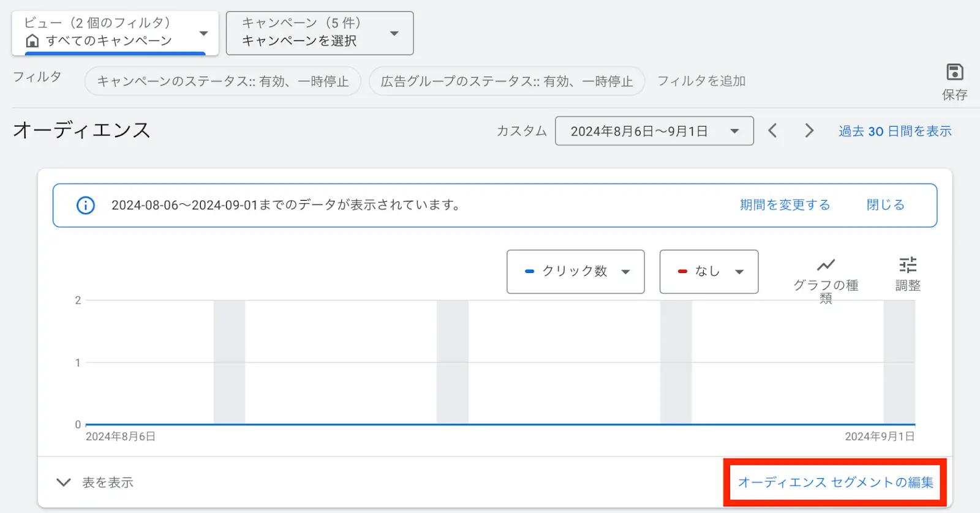Click 閉じる to dismiss the notice
The width and height of the screenshot is (980, 513).
pyautogui.click(x=885, y=205)
